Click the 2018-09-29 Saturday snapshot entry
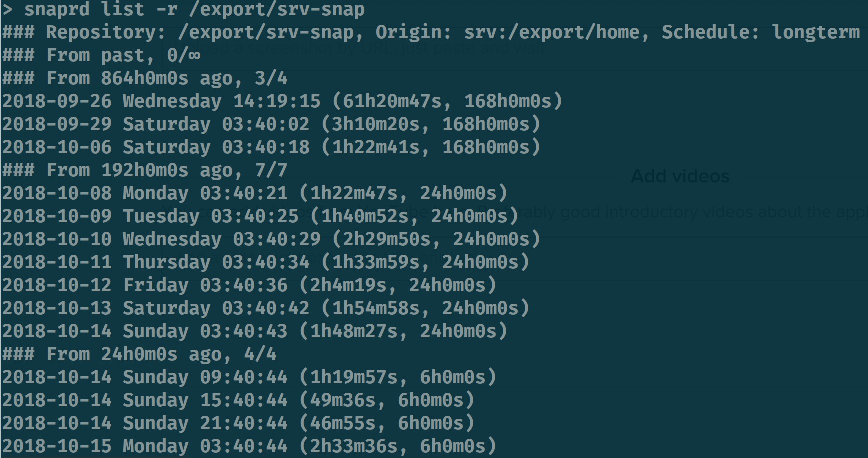The height and width of the screenshot is (458, 868). (271, 124)
